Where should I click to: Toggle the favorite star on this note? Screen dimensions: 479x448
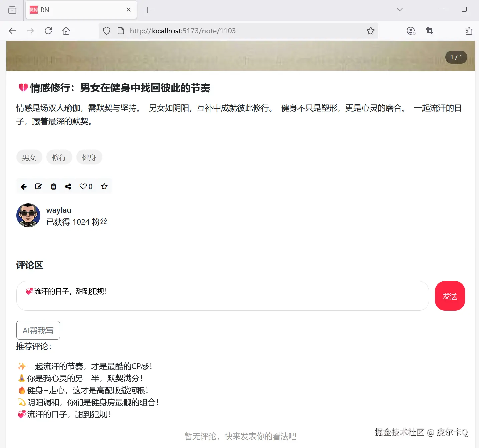(x=104, y=186)
